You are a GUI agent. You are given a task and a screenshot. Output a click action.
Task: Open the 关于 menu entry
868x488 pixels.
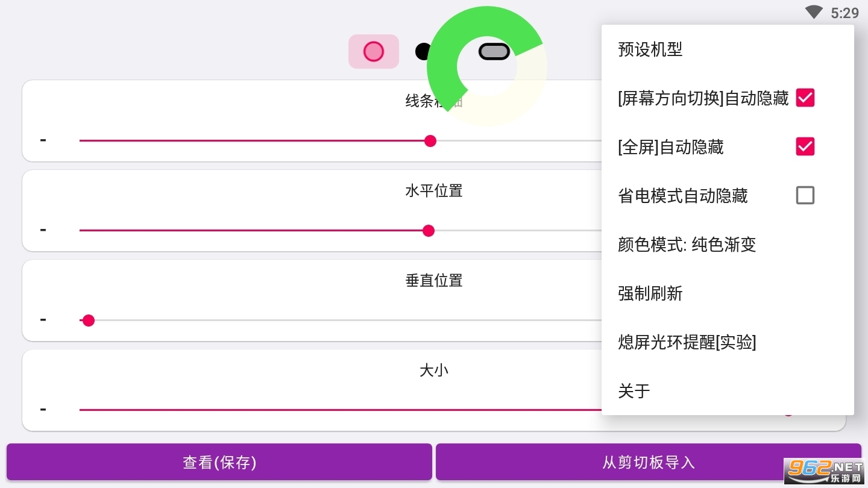[x=634, y=391]
